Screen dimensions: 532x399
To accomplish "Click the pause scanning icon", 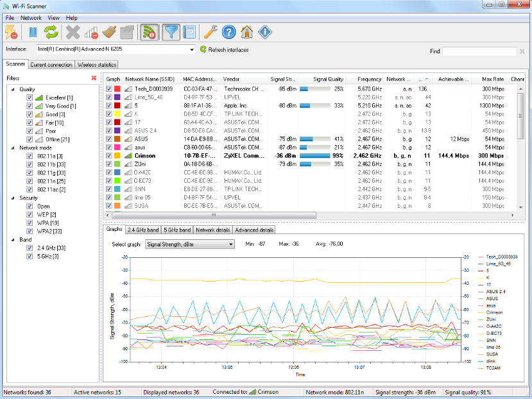I will pos(33,32).
